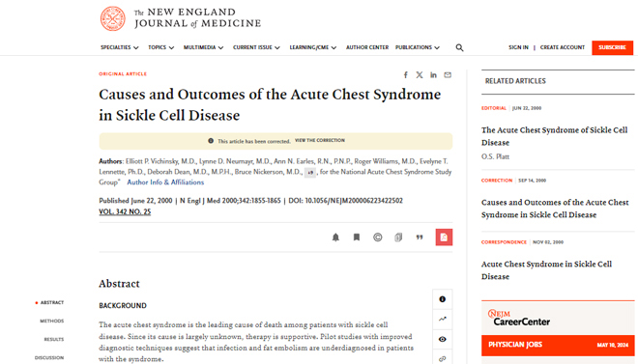Open Author Info & Affiliations link
This screenshot has width=638, height=364.
(165, 182)
